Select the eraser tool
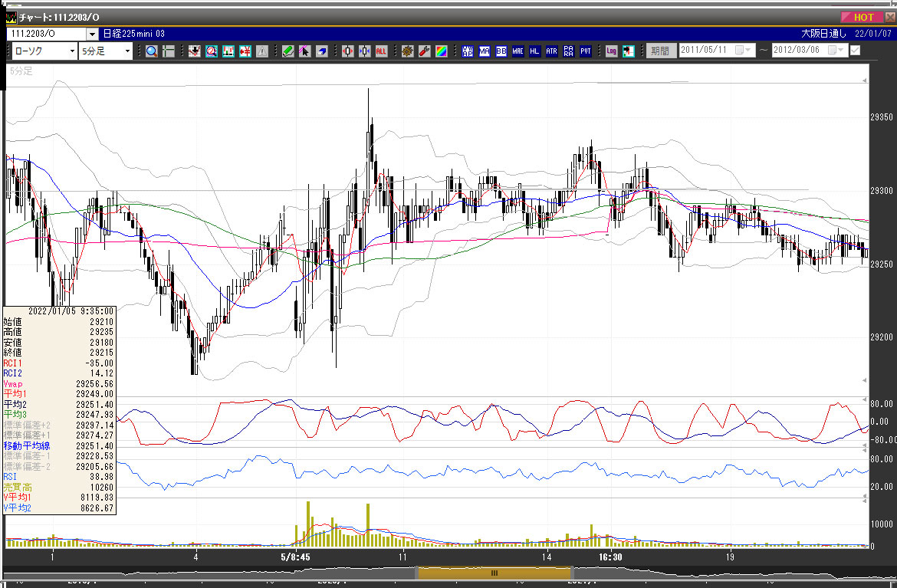Viewport: 897px width, 588px height. pos(321,51)
